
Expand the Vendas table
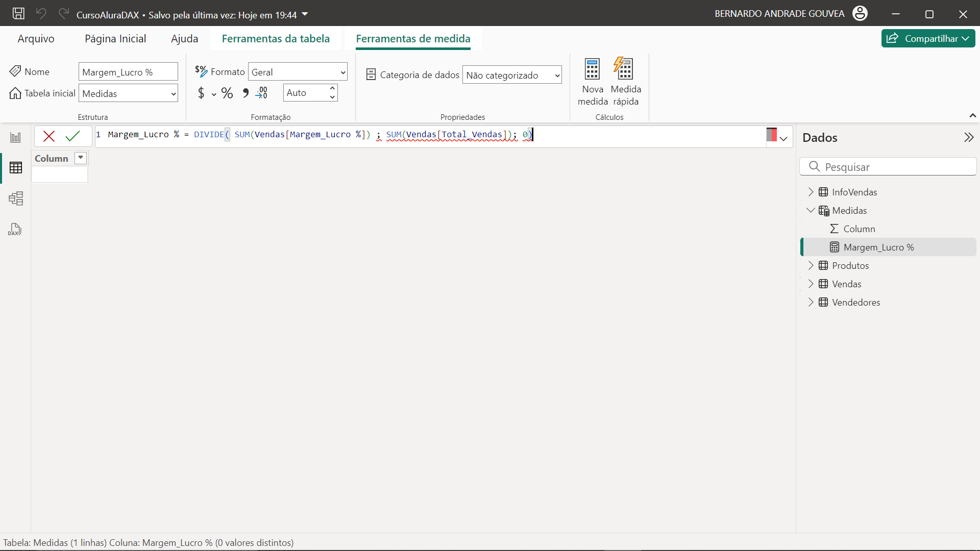(811, 284)
